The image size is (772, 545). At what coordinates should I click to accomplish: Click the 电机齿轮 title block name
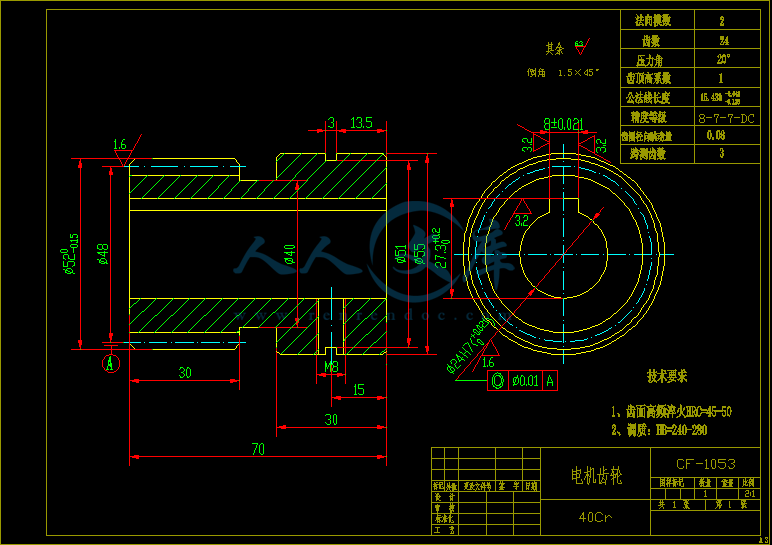pos(594,475)
